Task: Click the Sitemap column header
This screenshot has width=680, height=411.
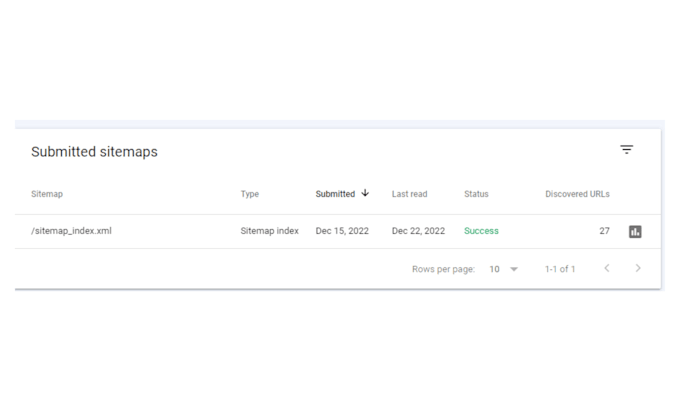Action: 47,194
